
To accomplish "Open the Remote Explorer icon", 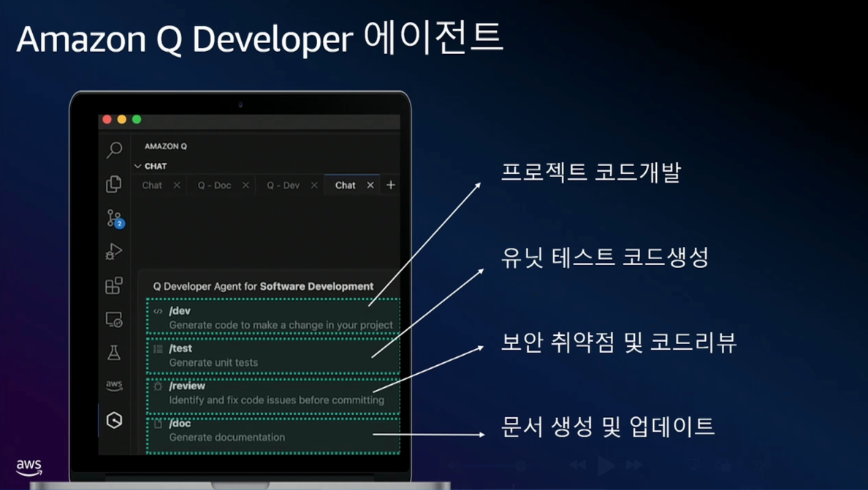I will [114, 320].
